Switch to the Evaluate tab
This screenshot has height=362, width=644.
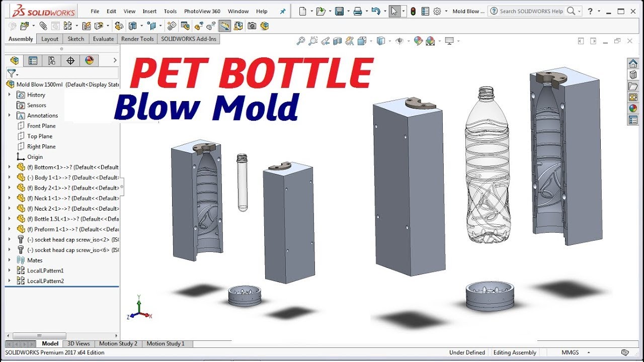(x=103, y=39)
